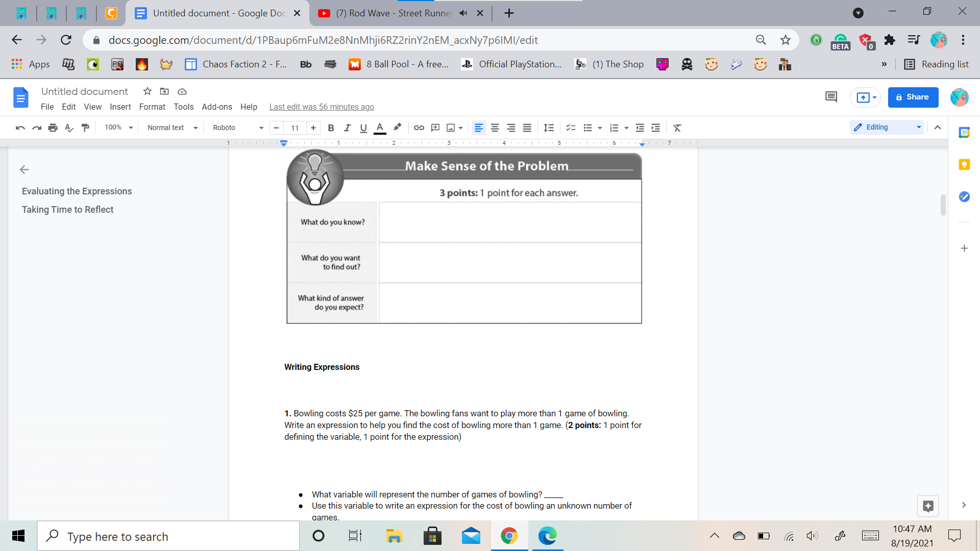The image size is (980, 551).
Task: Open the Format menu
Action: click(152, 107)
